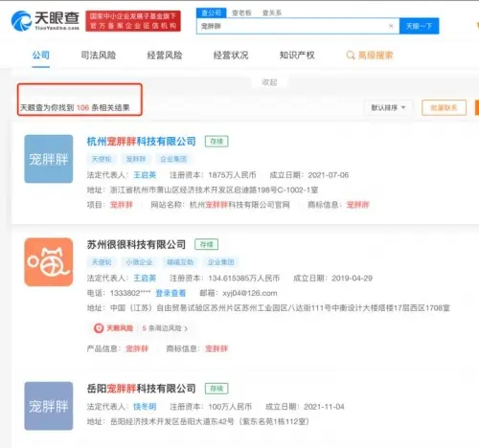This screenshot has height=448, width=479.
Task: Open the orange 喵 company logo of 苏州很很科技
Action: click(x=49, y=262)
